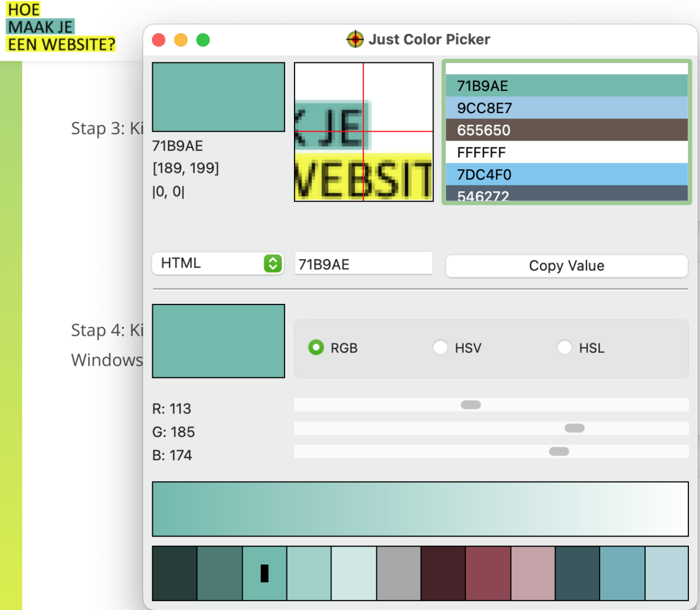Switch to the HSL radio button
Image resolution: width=700 pixels, height=610 pixels.
565,348
